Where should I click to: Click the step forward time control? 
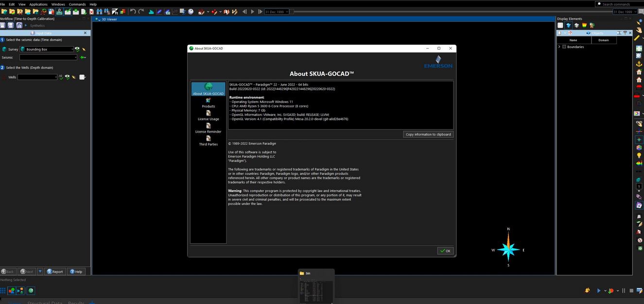pyautogui.click(x=260, y=11)
